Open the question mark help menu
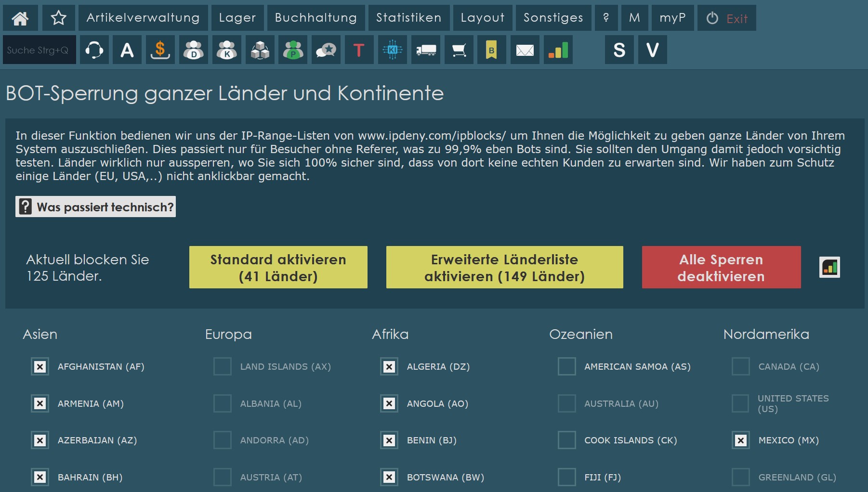Viewport: 868px width, 492px height. pyautogui.click(x=606, y=18)
